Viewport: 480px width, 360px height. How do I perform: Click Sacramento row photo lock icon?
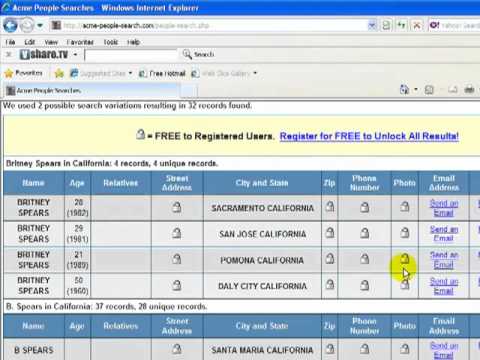(405, 207)
